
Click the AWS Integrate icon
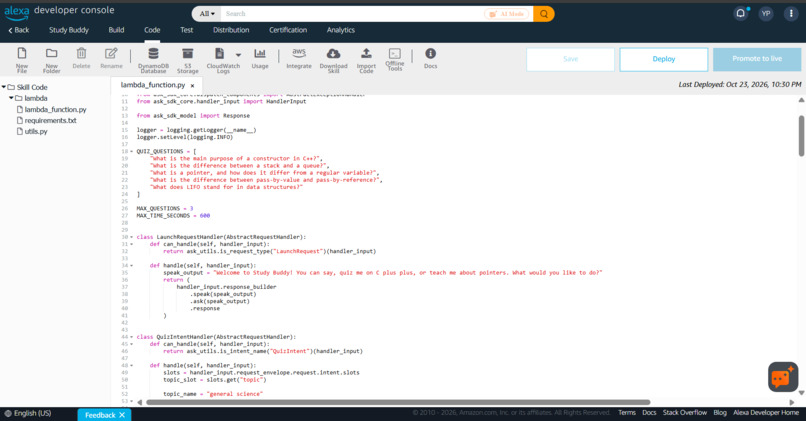click(x=299, y=58)
